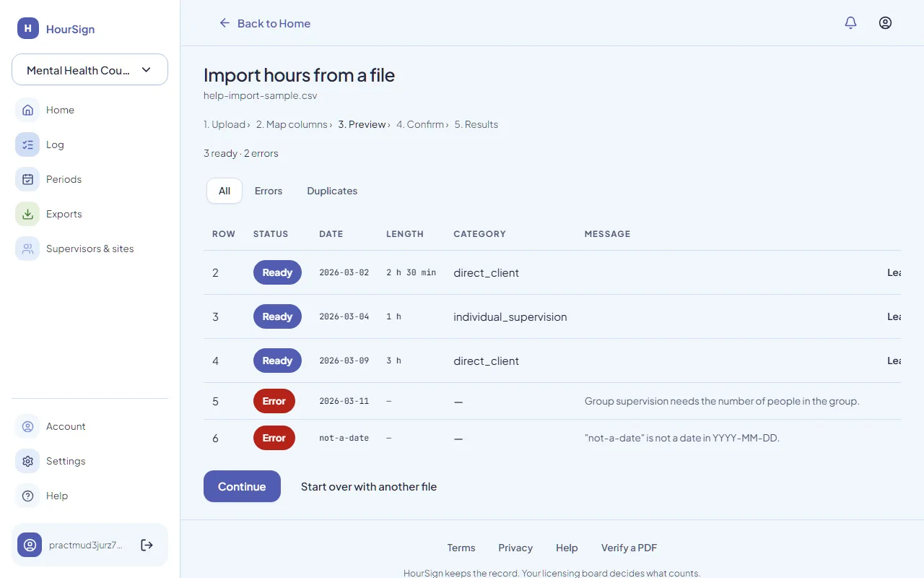Click step 1. Upload in the breadcrumb
Image resolution: width=924 pixels, height=578 pixels.
point(225,124)
